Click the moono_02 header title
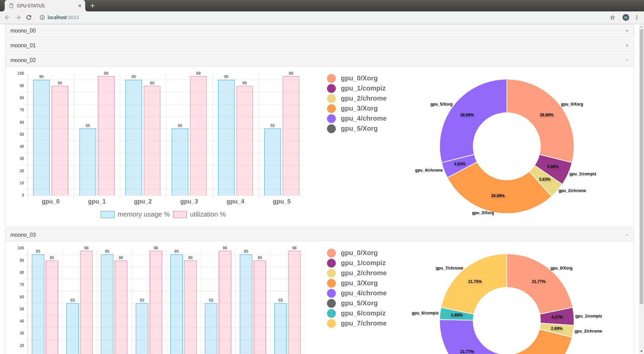 point(23,60)
